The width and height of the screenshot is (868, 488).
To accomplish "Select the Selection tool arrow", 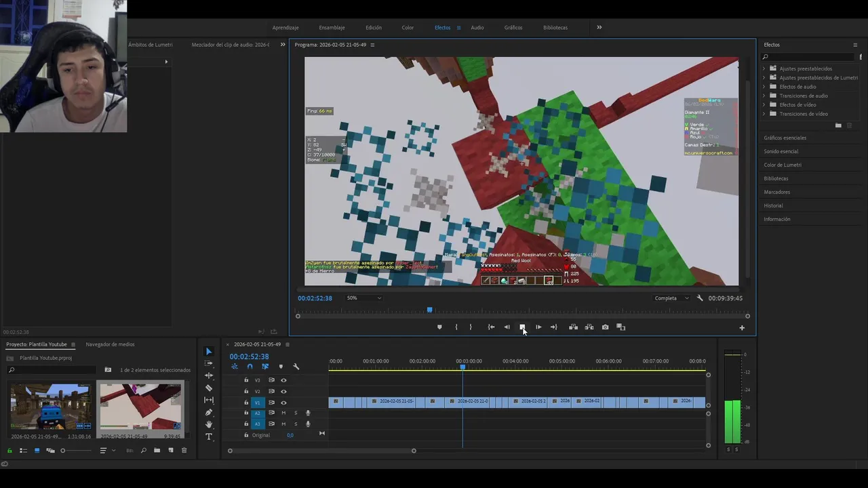I will 209,351.
